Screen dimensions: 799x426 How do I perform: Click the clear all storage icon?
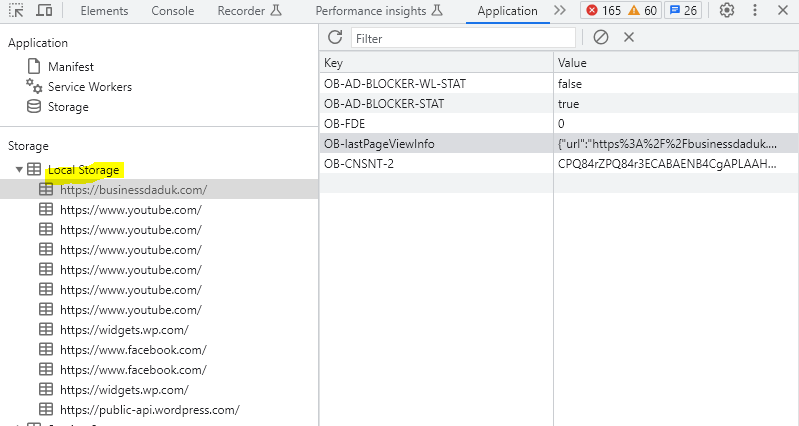pyautogui.click(x=600, y=37)
